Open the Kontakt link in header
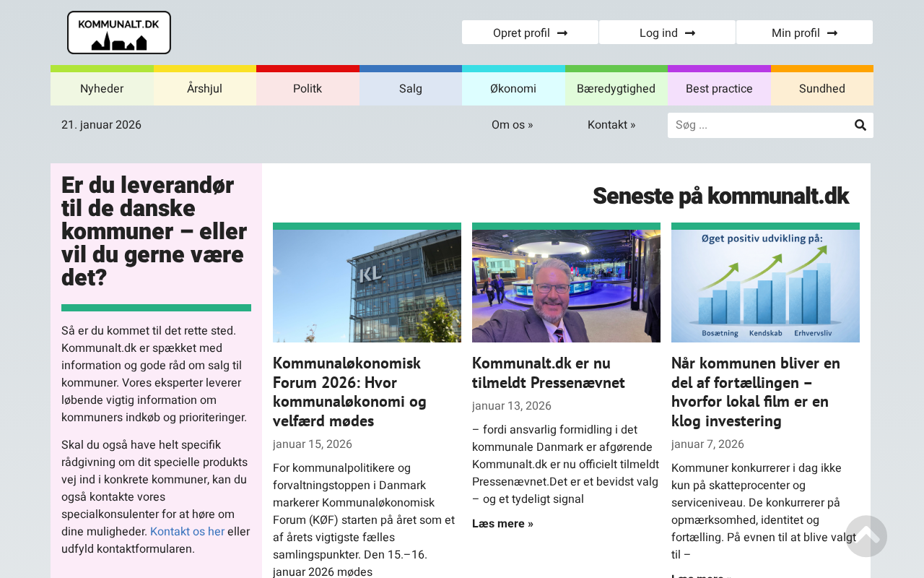This screenshot has height=578, width=924. [x=611, y=124]
